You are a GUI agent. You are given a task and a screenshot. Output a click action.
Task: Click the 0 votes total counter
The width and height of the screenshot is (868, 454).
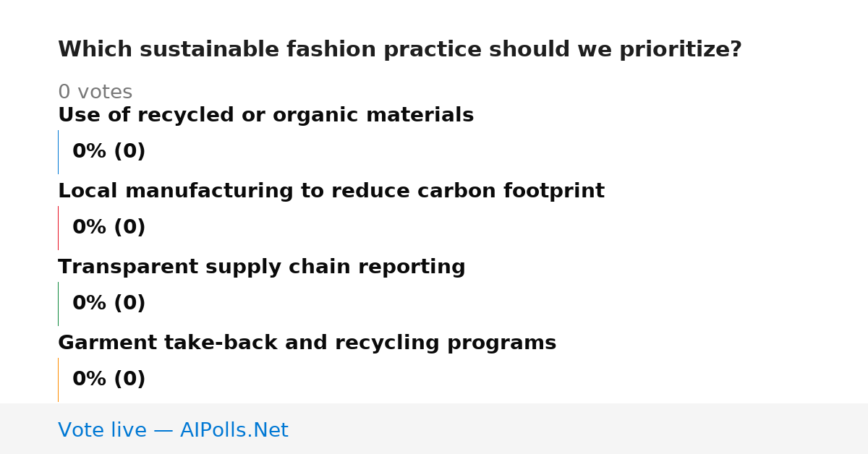(95, 92)
